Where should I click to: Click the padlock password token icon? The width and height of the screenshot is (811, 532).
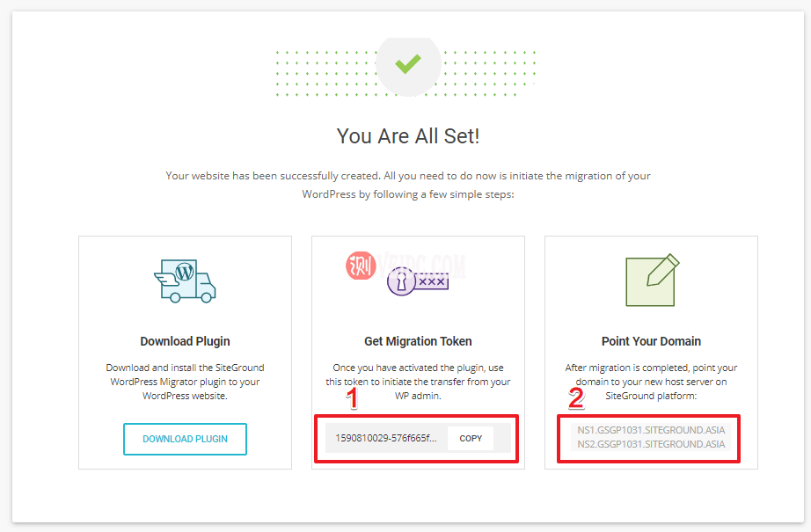coord(419,281)
